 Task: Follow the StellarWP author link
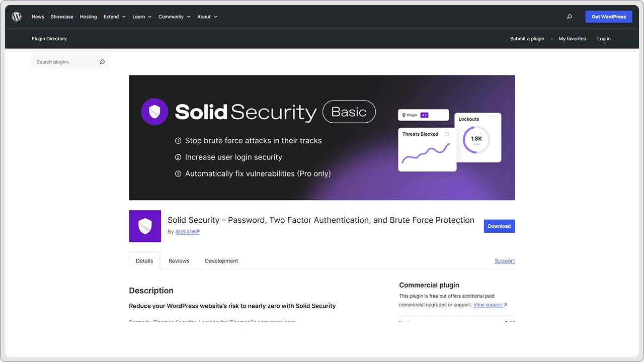(x=187, y=231)
